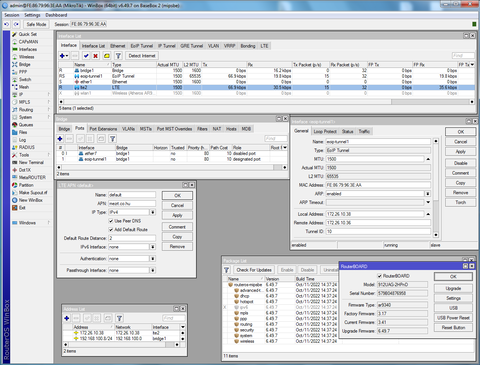The height and width of the screenshot is (365, 480).
Task: Open filter icon in Bridge window
Action: click(x=112, y=139)
